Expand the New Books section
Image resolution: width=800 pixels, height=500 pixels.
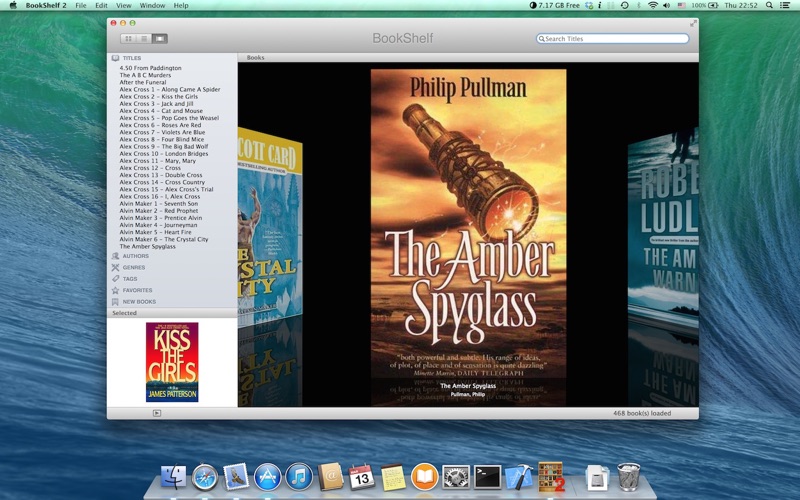[x=139, y=302]
